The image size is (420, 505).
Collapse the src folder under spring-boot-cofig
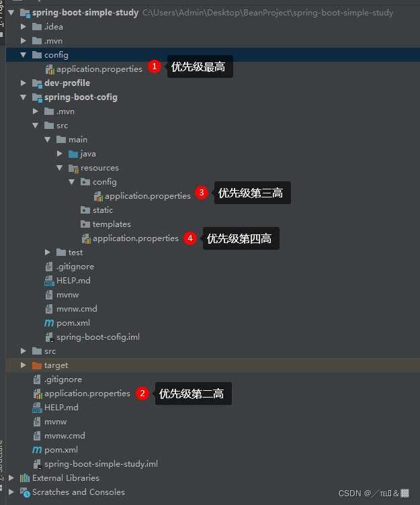pyautogui.click(x=36, y=126)
